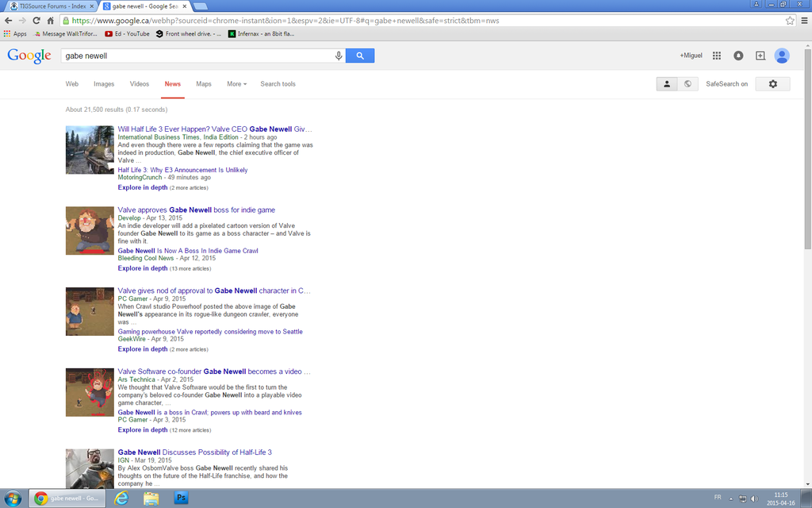Reload the page in Chrome
Screen dimensions: 812x508
(36, 21)
